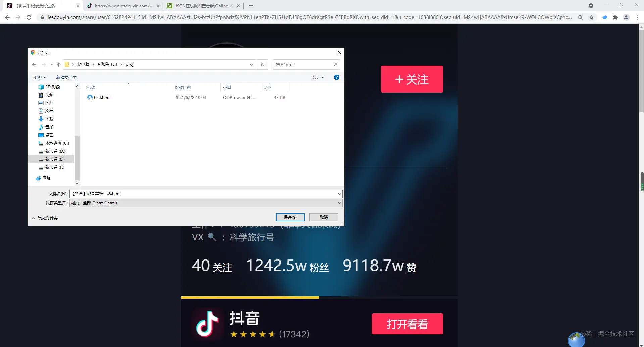The image size is (644, 347).
Task: Click the address bar URL
Action: (x=309, y=17)
